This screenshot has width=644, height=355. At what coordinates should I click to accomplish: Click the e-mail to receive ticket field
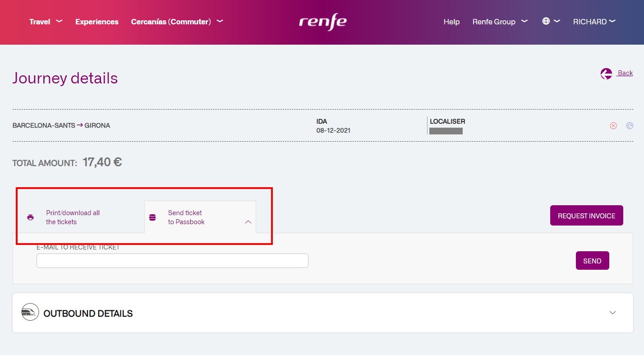[172, 260]
